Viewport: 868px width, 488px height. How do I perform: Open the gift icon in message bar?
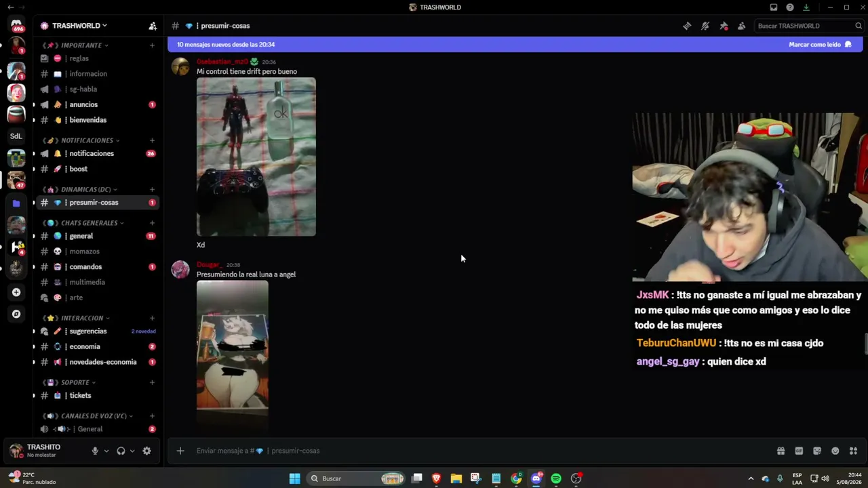781,451
